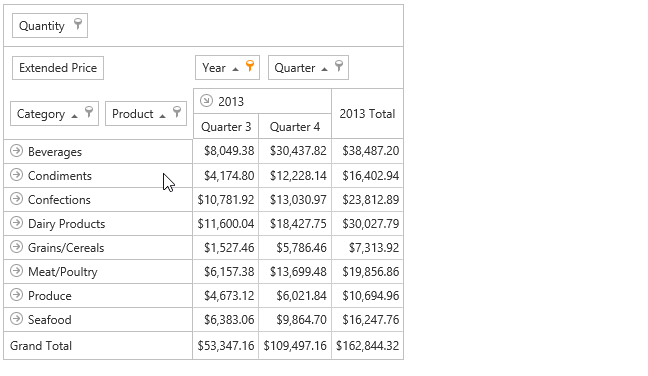Toggle sort arrow on Category field
This screenshot has width=648, height=376.
[74, 116]
